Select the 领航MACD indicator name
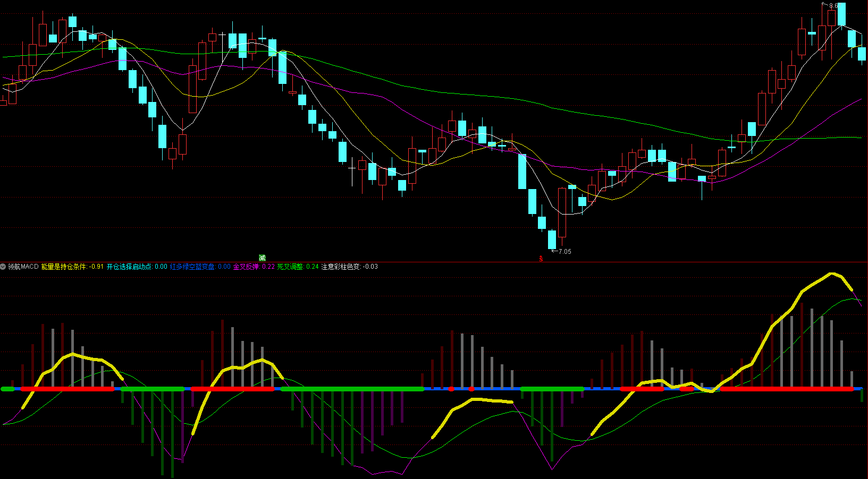The image size is (868, 479). [x=23, y=267]
